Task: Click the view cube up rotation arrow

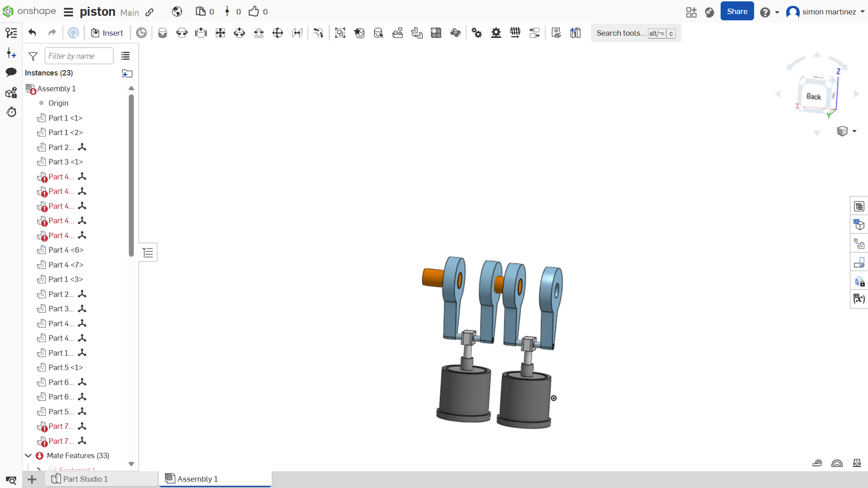Action: click(817, 55)
